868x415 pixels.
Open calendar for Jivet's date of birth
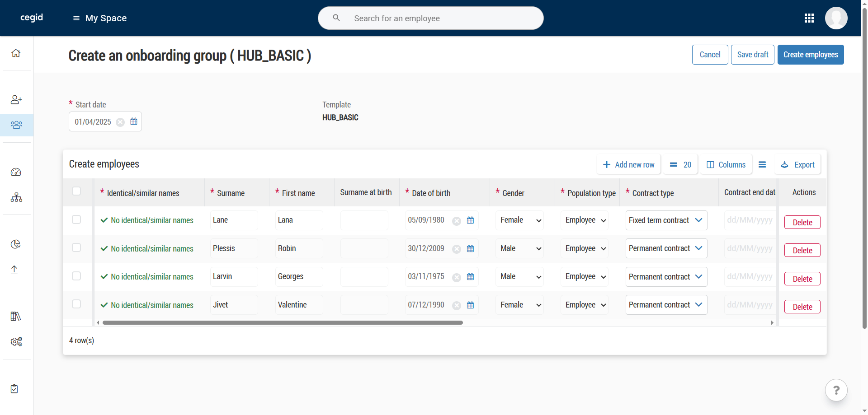(470, 305)
